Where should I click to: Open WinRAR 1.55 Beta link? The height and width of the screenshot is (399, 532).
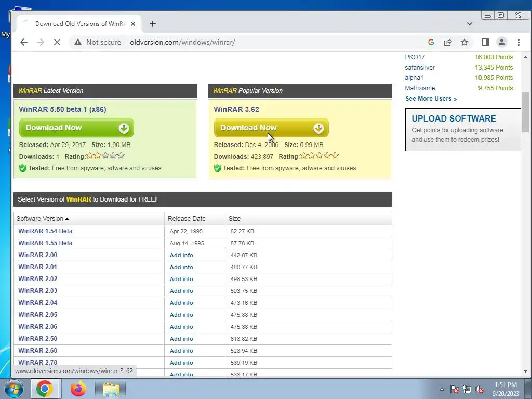pos(45,243)
